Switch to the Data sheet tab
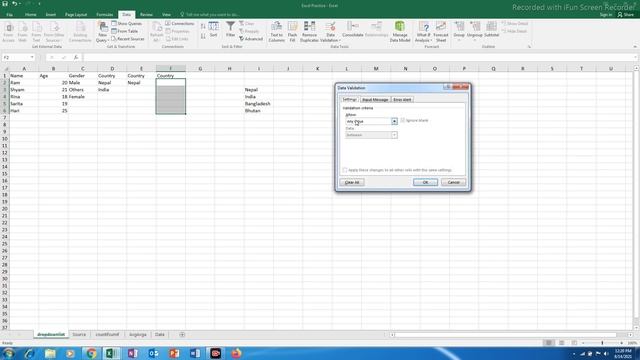The width and height of the screenshot is (640, 360). (160, 335)
